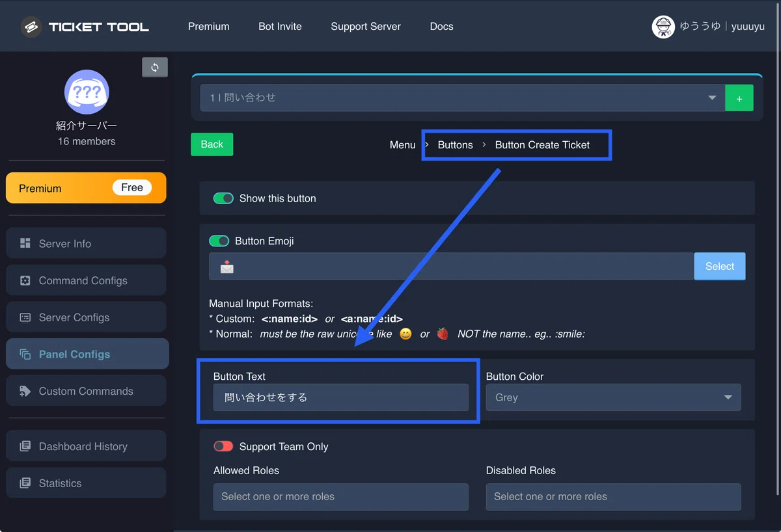Click the orange Premium banner
781x532 pixels.
tap(86, 188)
